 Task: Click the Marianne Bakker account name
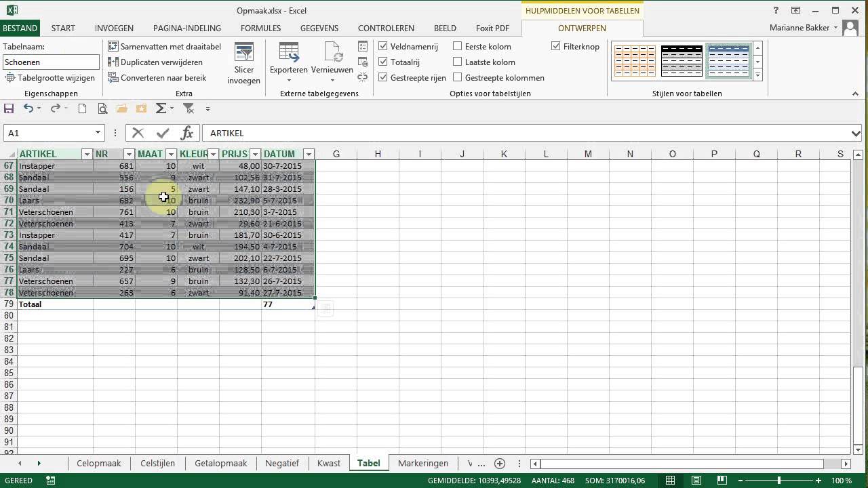pyautogui.click(x=800, y=28)
